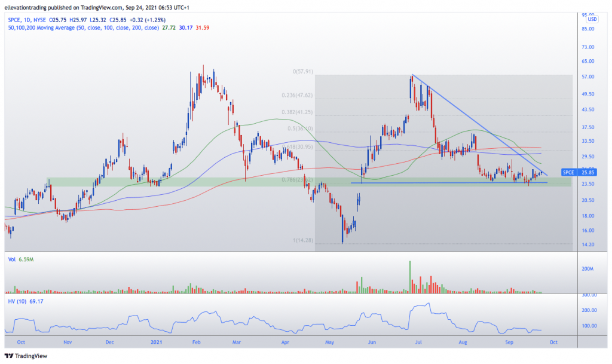The width and height of the screenshot is (612, 364).
Task: Click the 200-period average value 31.59
Action: (x=203, y=27)
